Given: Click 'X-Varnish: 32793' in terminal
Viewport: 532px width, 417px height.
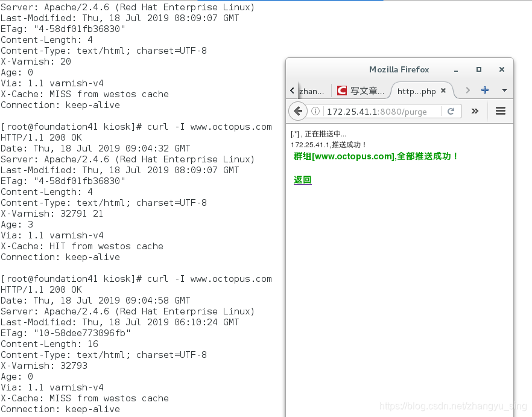Looking at the screenshot, I should [x=44, y=366].
